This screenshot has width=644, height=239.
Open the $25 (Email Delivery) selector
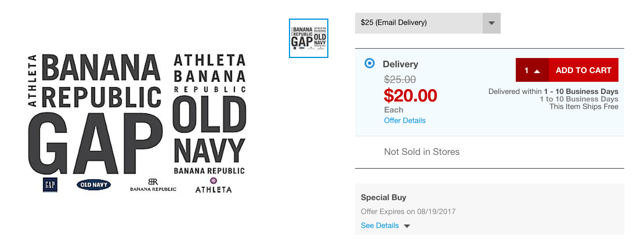click(x=419, y=23)
